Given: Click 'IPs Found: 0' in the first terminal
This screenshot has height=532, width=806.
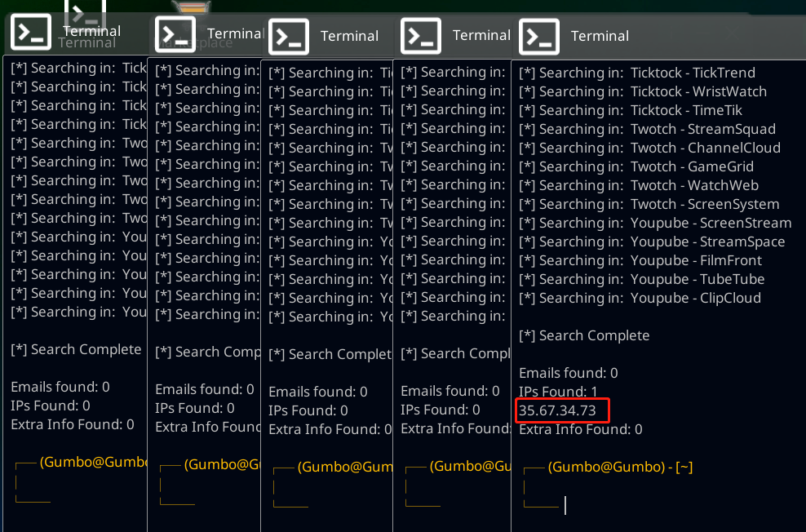Looking at the screenshot, I should click(51, 406).
